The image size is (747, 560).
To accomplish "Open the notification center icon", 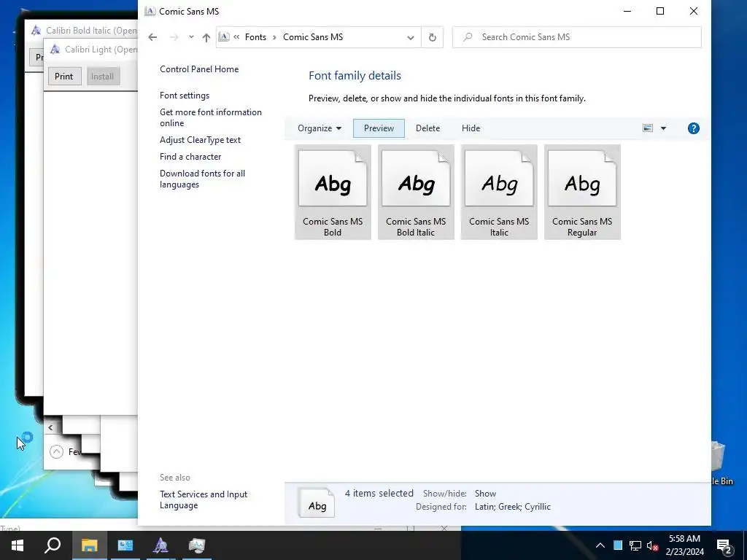I will [724, 547].
